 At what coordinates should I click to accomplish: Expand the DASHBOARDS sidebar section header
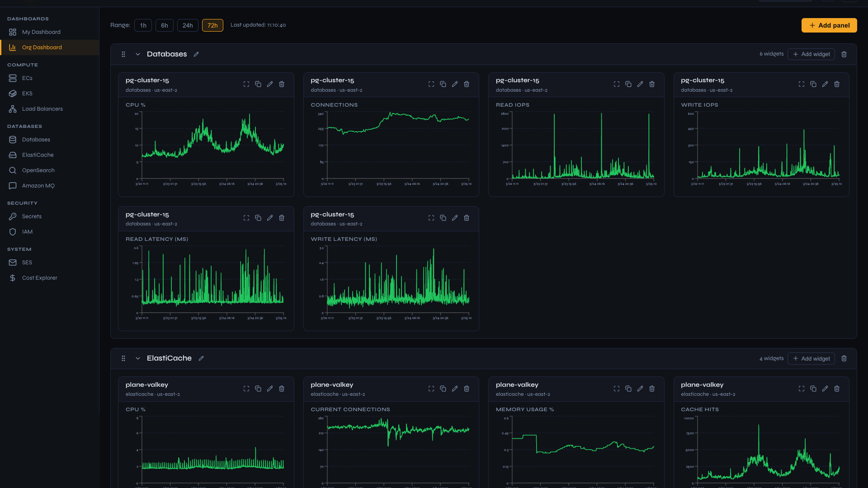pyautogui.click(x=28, y=19)
